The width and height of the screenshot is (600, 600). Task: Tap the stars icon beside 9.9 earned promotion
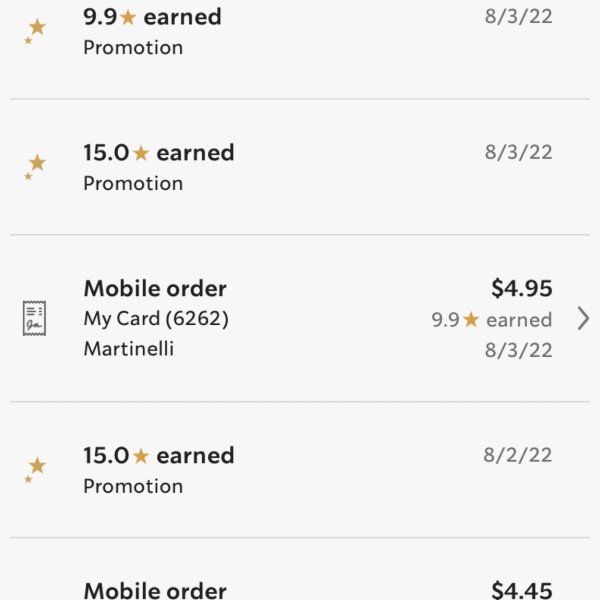tap(35, 31)
